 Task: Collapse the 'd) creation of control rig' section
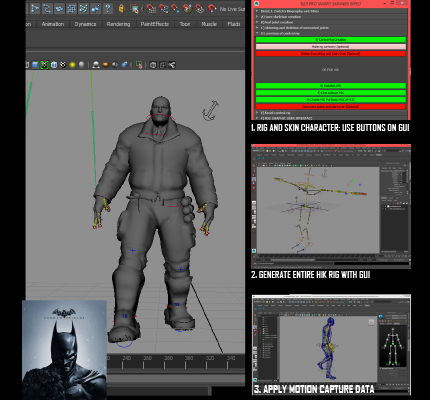coord(257,33)
